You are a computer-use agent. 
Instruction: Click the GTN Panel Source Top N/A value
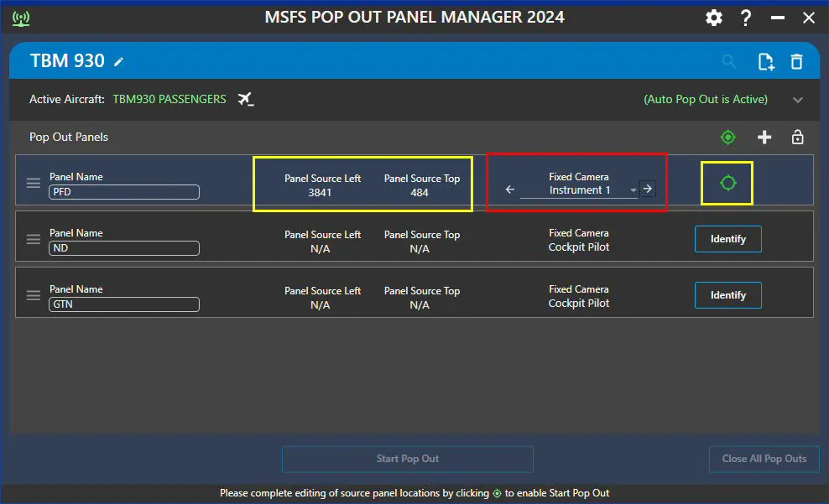[420, 304]
